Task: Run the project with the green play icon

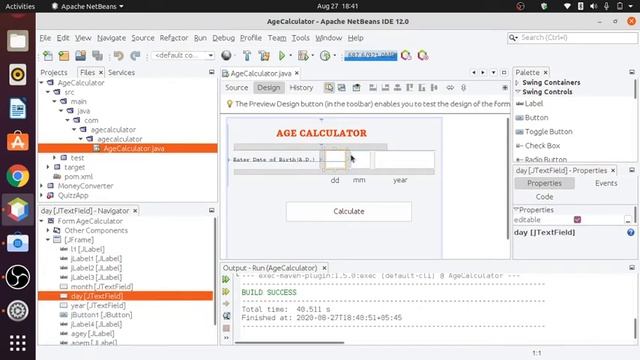Action: tap(282, 56)
